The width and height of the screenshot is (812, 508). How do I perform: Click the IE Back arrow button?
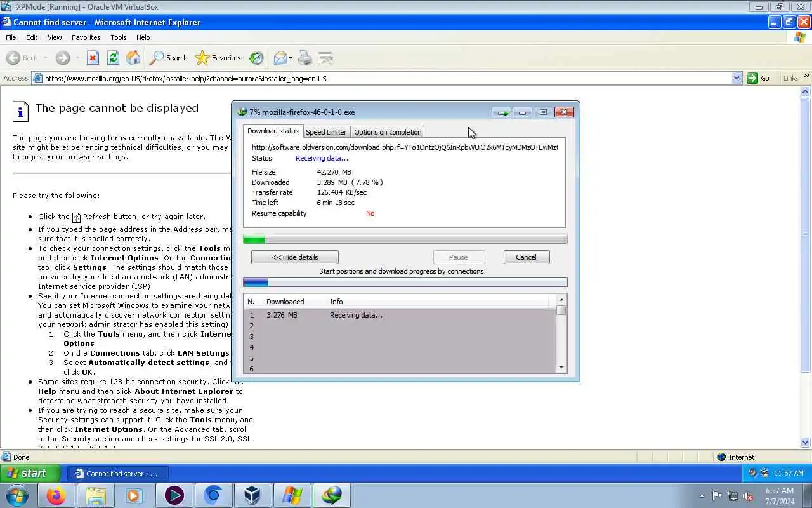[x=13, y=58]
